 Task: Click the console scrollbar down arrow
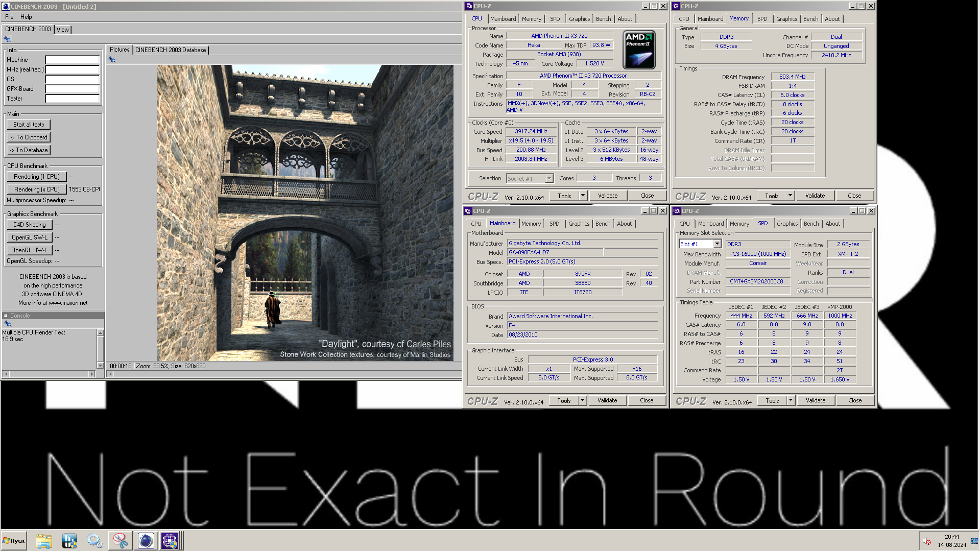100,365
